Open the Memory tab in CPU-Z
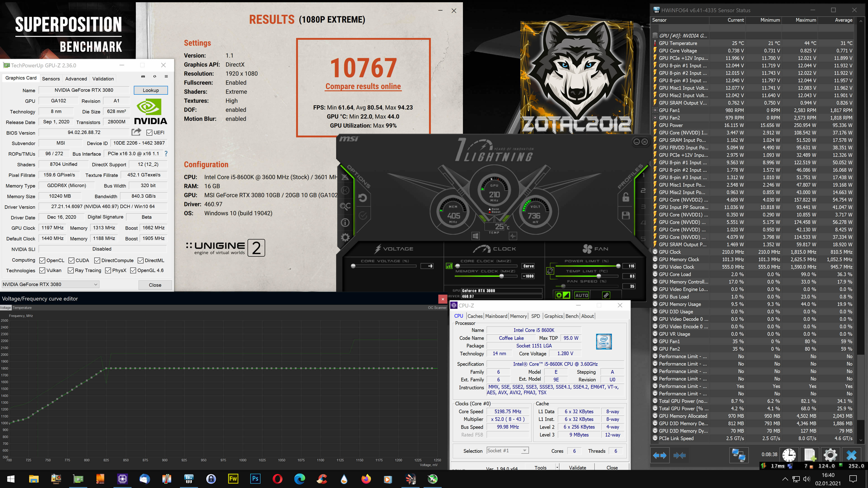 [519, 316]
